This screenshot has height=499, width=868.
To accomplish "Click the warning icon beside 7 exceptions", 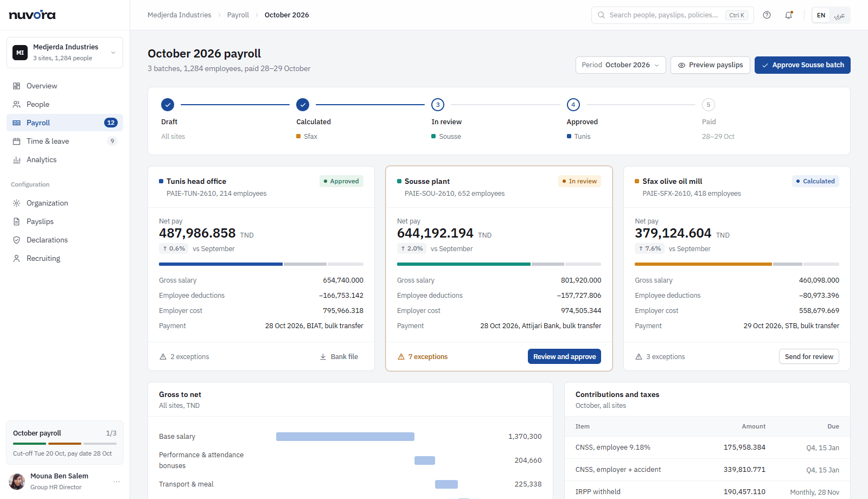I will tap(401, 357).
